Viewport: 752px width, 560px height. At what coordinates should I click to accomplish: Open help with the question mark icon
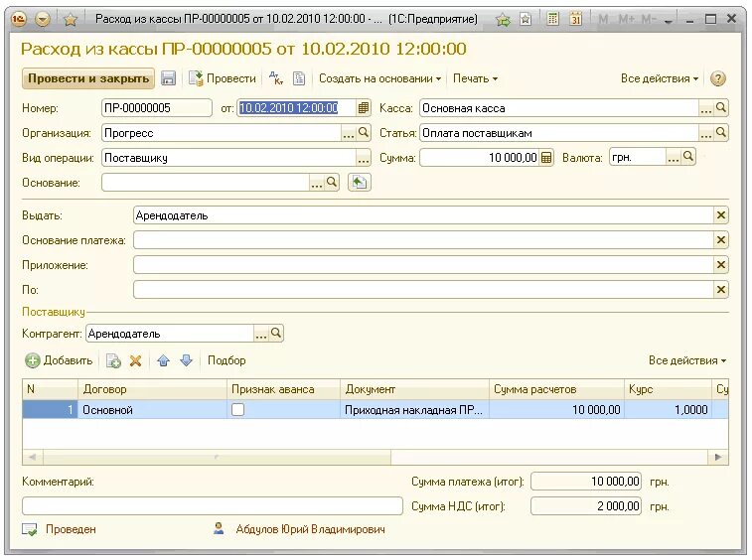(x=717, y=78)
